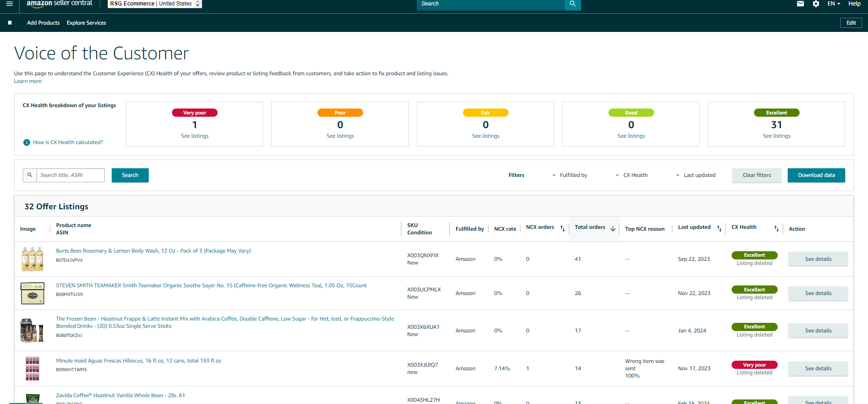Viewport: 868px width, 404px height.
Task: Click the 32 Offer Listings heading
Action: pos(57,207)
